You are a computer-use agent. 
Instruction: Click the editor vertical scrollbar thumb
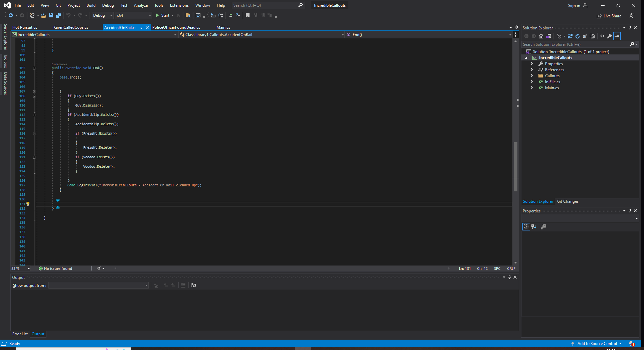pos(515,166)
